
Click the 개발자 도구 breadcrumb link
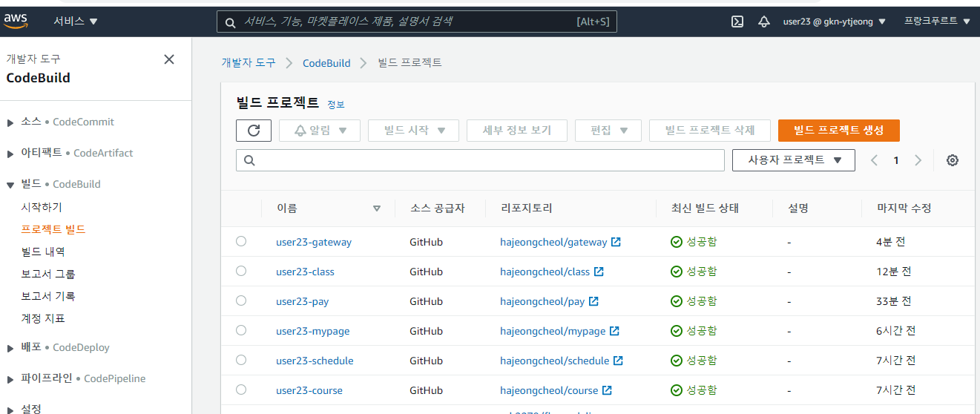[249, 63]
